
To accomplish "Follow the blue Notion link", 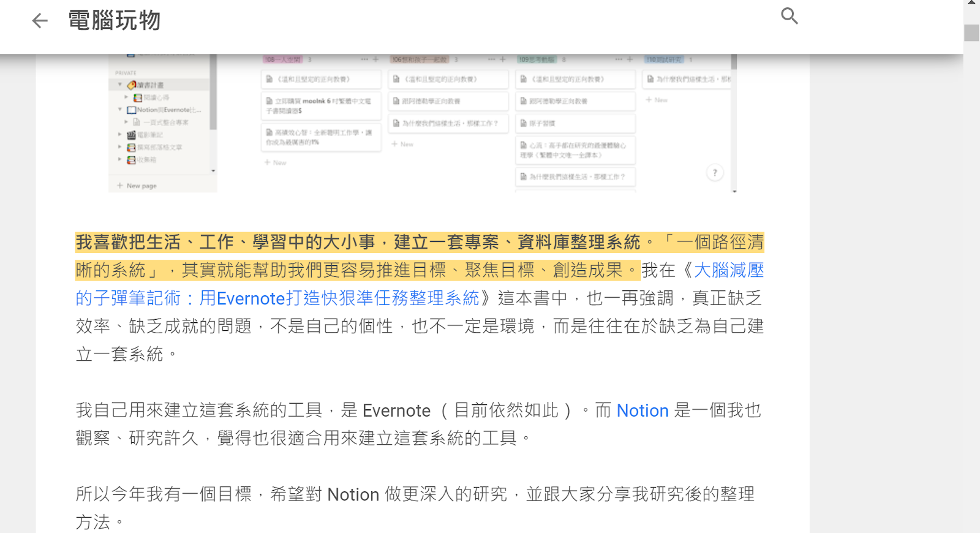I will [643, 410].
